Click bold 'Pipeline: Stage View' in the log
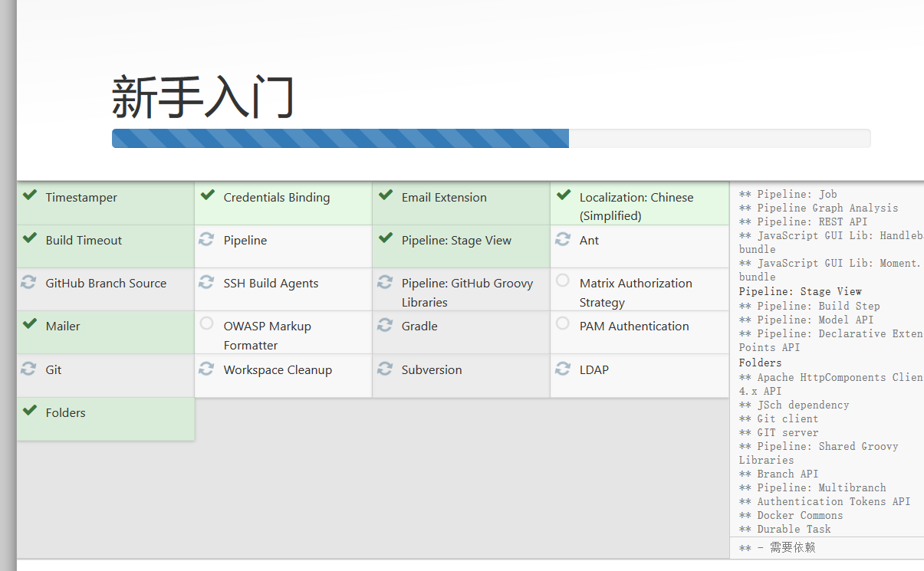924x571 pixels. [801, 292]
